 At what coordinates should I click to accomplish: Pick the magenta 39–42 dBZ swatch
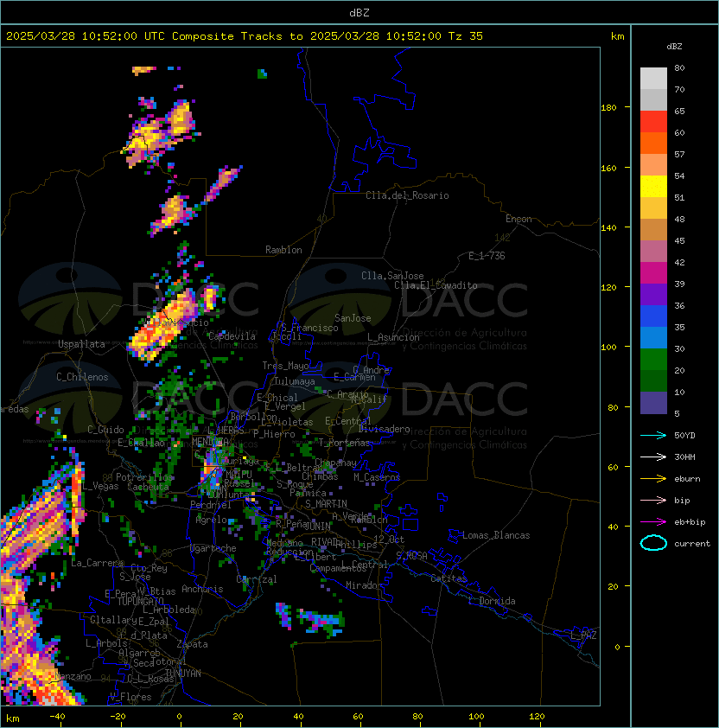tap(653, 273)
